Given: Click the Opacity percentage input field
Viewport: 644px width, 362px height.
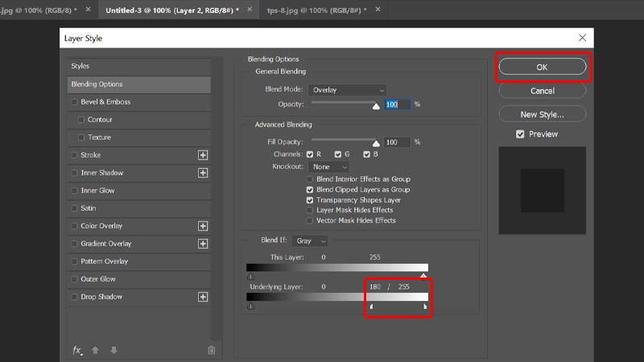Looking at the screenshot, I should pos(398,105).
